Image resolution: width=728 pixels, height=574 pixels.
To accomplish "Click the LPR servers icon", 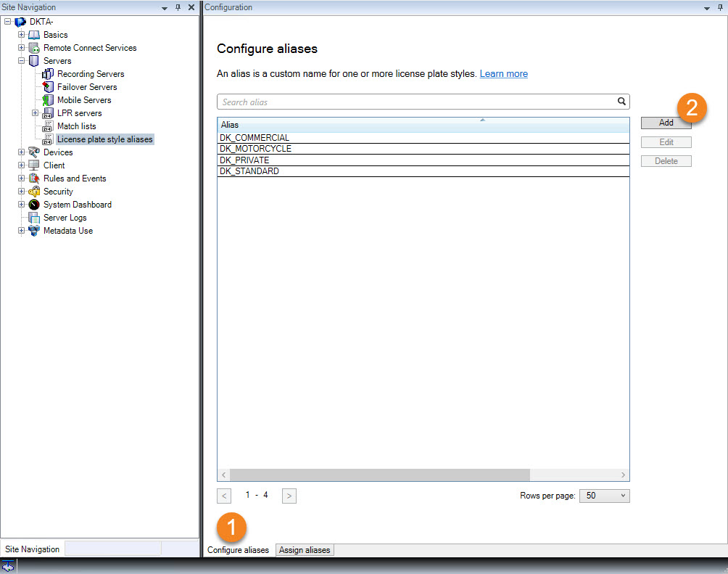I will click(x=48, y=113).
